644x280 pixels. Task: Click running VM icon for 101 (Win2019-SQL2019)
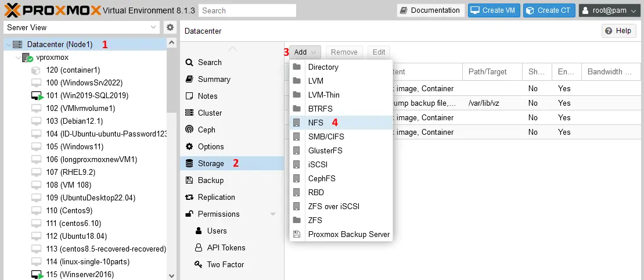[x=37, y=96]
